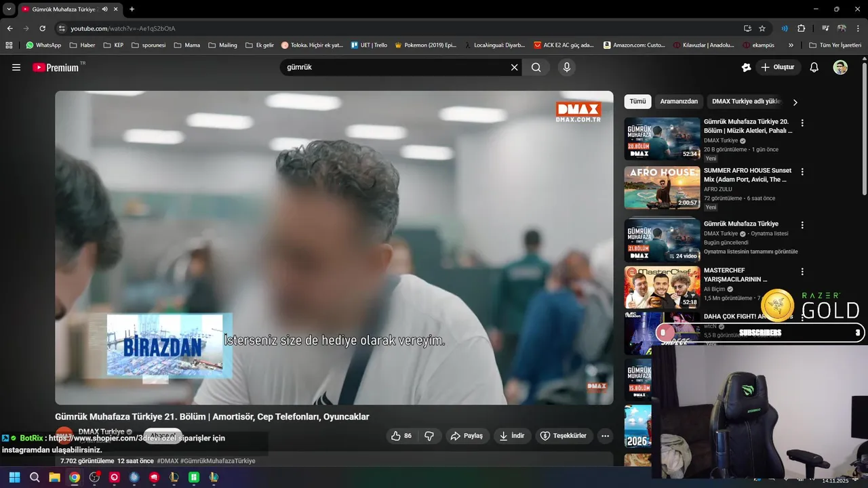The image size is (868, 488).
Task: Open the WhatsApp bookmark
Action: [43, 45]
